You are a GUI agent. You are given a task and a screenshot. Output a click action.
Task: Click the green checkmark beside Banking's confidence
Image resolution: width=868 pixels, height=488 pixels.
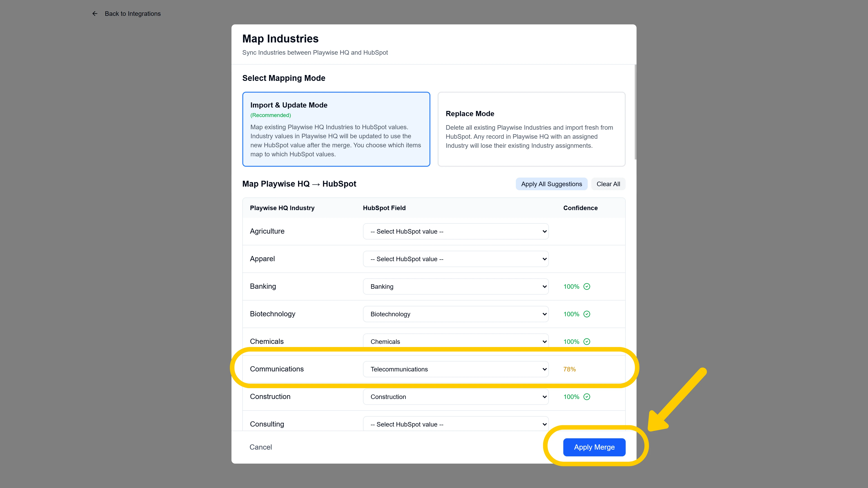(x=586, y=286)
